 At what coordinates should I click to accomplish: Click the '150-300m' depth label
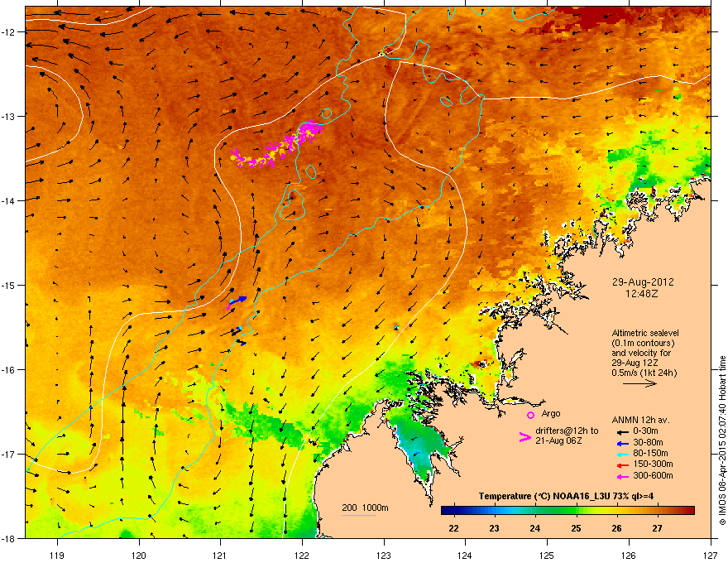(653, 464)
